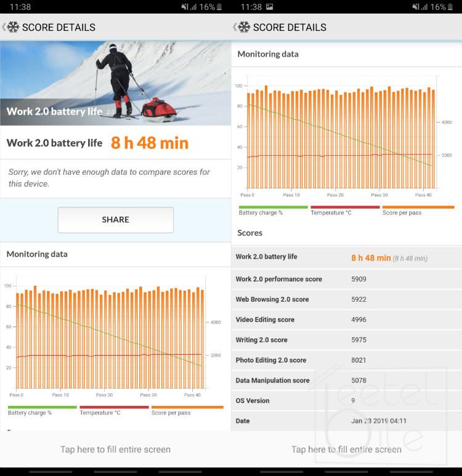Tap the 'Scores' section heading
The height and width of the screenshot is (476, 462).
[249, 233]
